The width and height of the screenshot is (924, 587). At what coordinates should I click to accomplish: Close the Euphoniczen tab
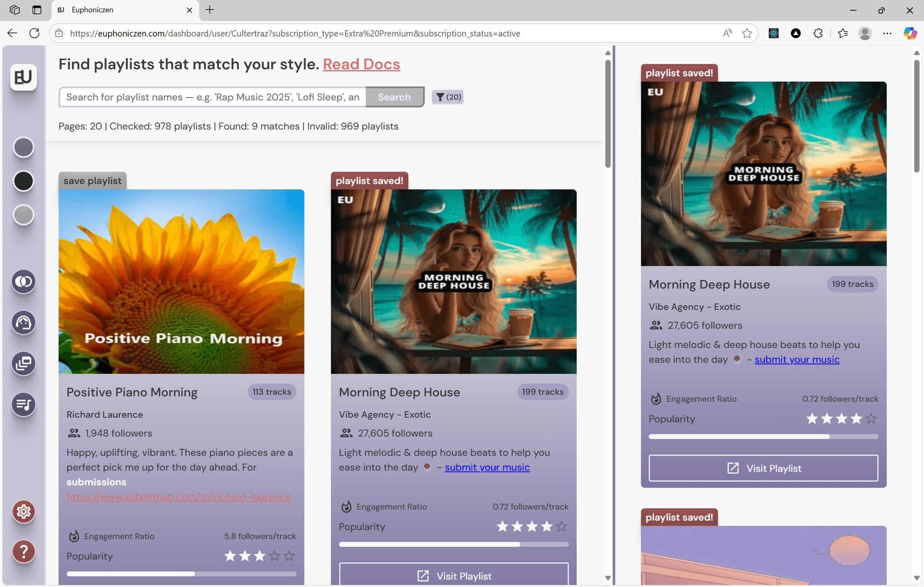click(x=189, y=10)
